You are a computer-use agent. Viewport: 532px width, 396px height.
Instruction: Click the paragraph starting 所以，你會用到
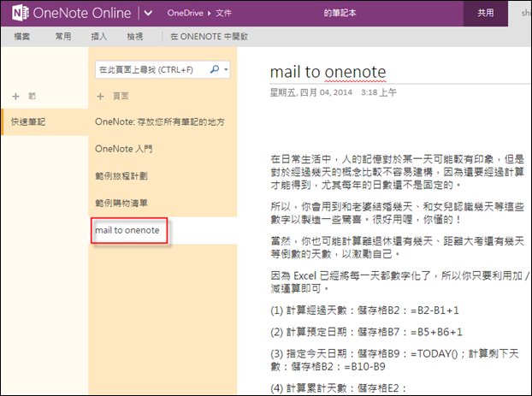[x=398, y=213]
